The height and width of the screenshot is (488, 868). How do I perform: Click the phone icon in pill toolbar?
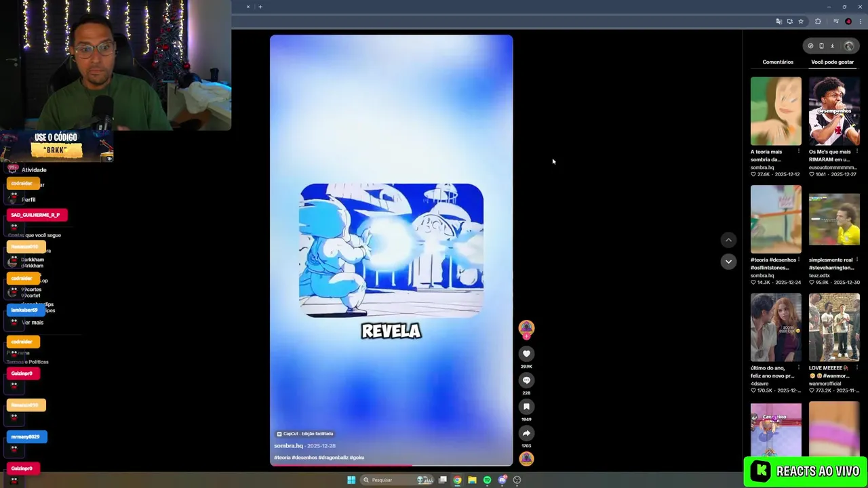pos(821,46)
